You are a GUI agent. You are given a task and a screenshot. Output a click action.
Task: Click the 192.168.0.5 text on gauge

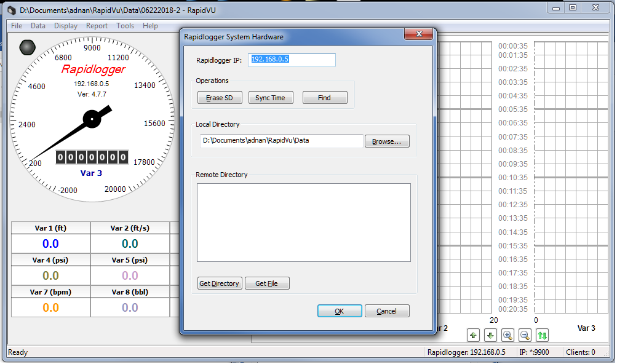click(x=91, y=84)
